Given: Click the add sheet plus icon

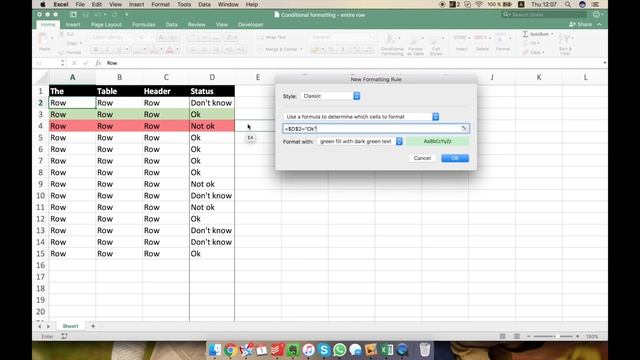Looking at the screenshot, I should pos(93,326).
